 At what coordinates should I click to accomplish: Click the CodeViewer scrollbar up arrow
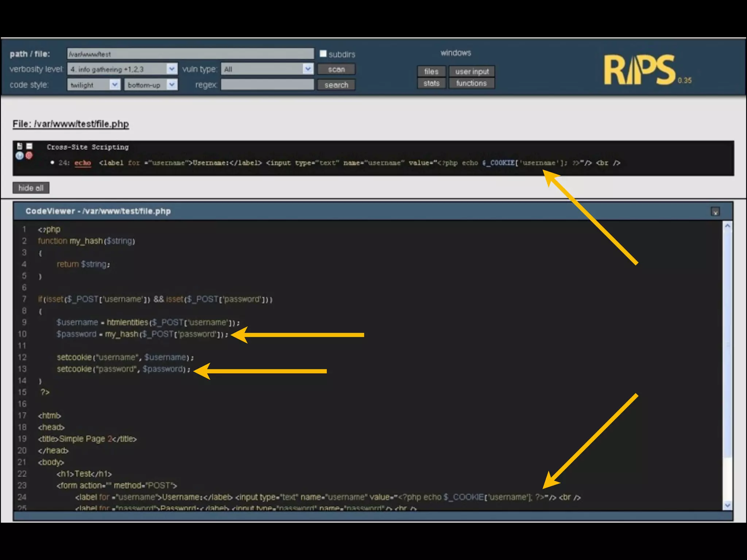[727, 226]
